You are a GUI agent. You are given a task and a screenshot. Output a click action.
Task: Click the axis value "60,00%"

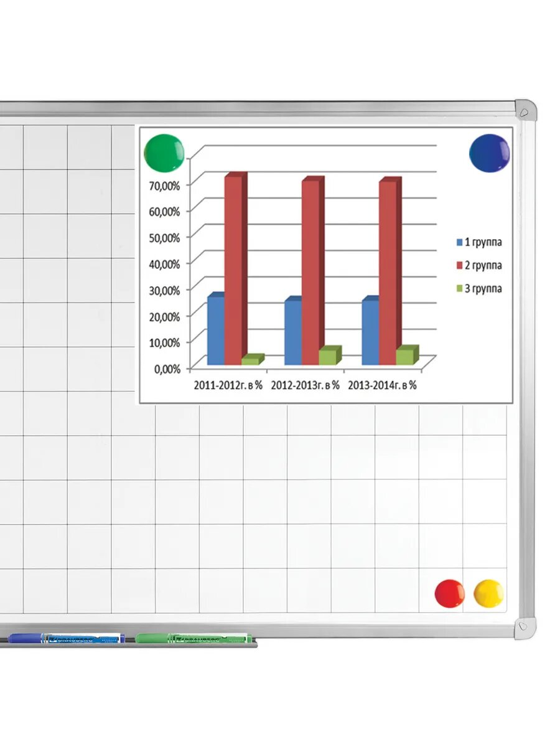click(x=165, y=211)
